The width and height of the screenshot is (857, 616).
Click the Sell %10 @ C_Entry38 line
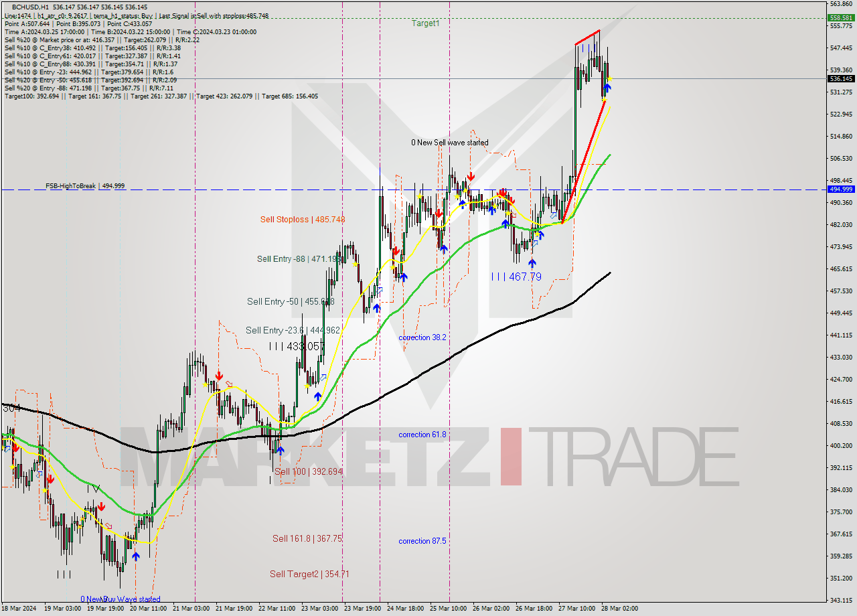click(x=92, y=48)
